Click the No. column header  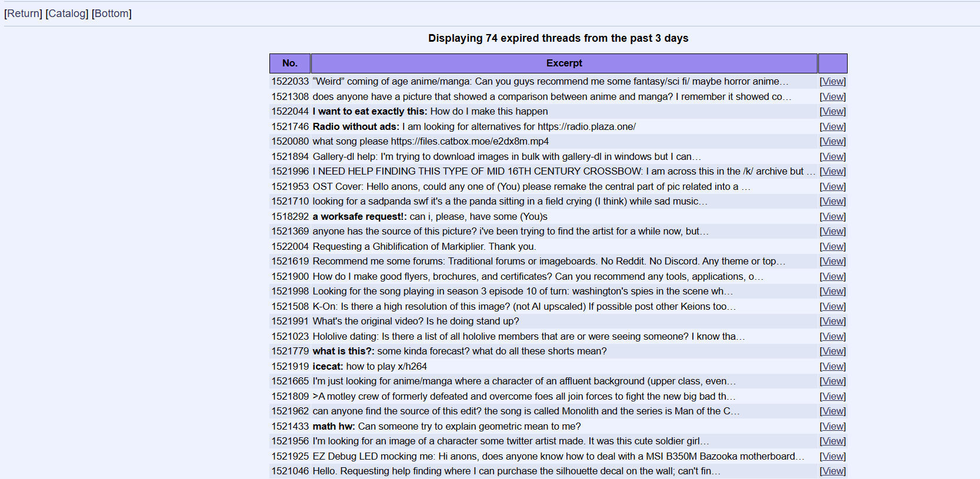(290, 63)
